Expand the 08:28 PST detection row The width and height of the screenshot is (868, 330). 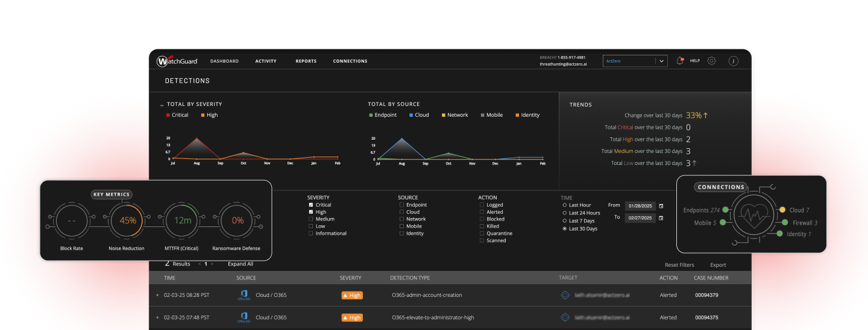click(x=157, y=295)
